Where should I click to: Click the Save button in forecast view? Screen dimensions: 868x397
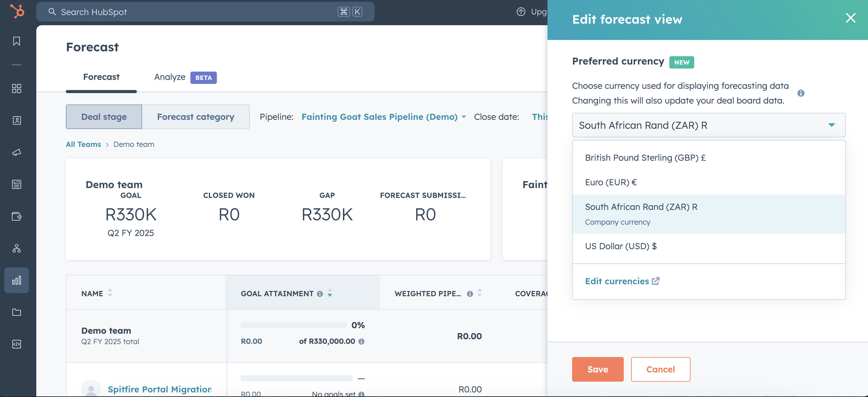pyautogui.click(x=598, y=369)
